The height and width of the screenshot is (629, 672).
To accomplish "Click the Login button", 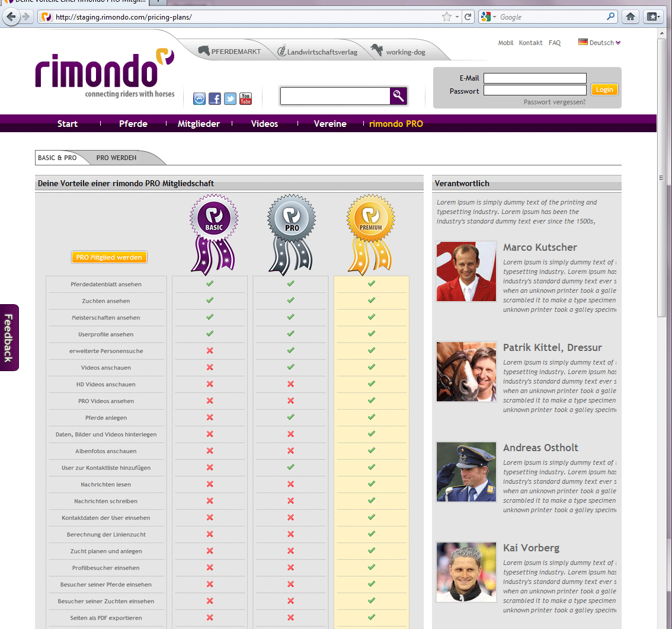I will click(x=604, y=90).
